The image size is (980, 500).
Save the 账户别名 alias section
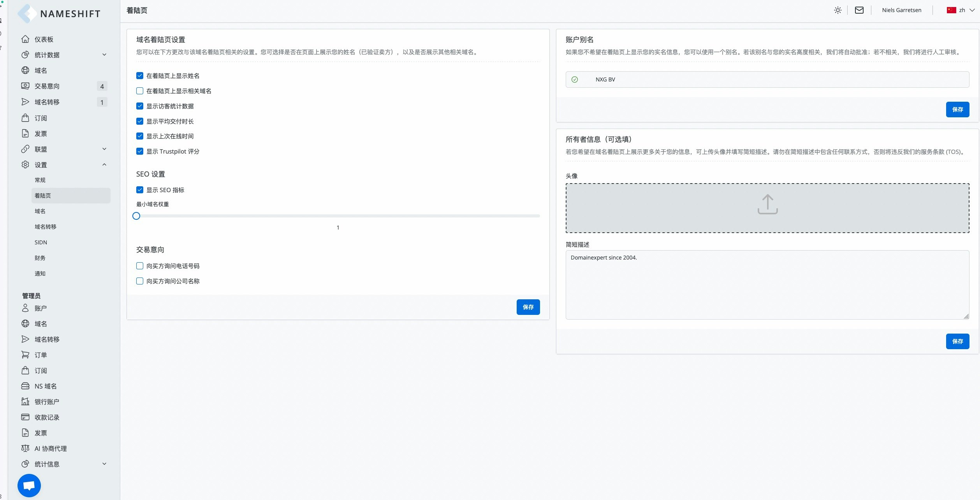tap(957, 110)
